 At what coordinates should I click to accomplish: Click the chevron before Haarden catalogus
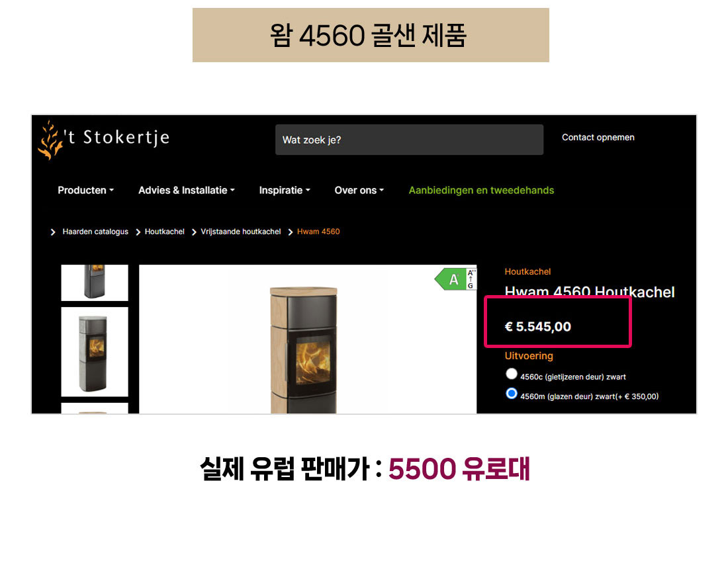pos(53,232)
